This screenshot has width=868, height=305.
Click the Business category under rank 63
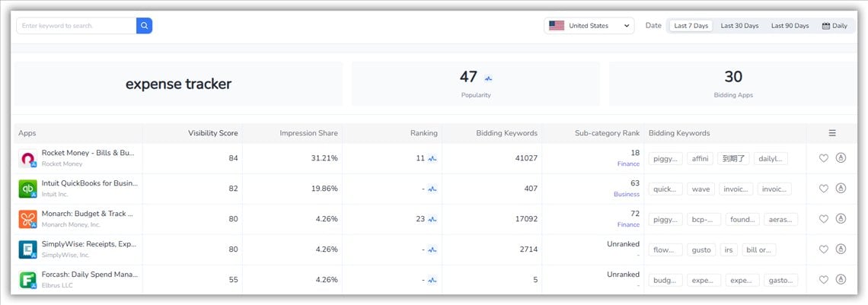pos(627,195)
